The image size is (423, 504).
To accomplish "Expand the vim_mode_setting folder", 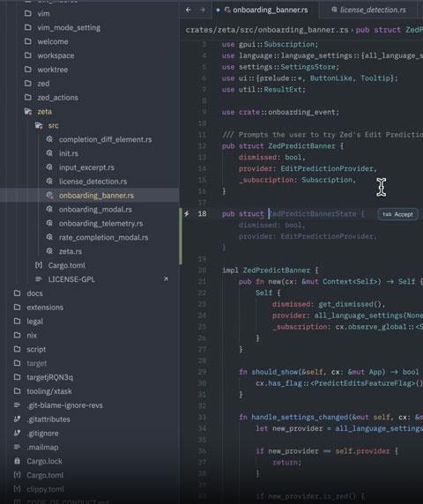I will tap(69, 27).
